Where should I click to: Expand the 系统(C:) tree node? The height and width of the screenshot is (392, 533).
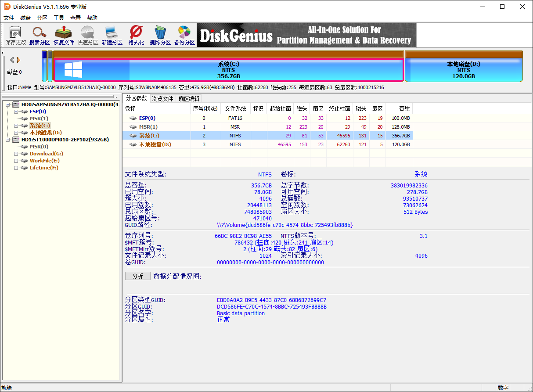coord(16,126)
